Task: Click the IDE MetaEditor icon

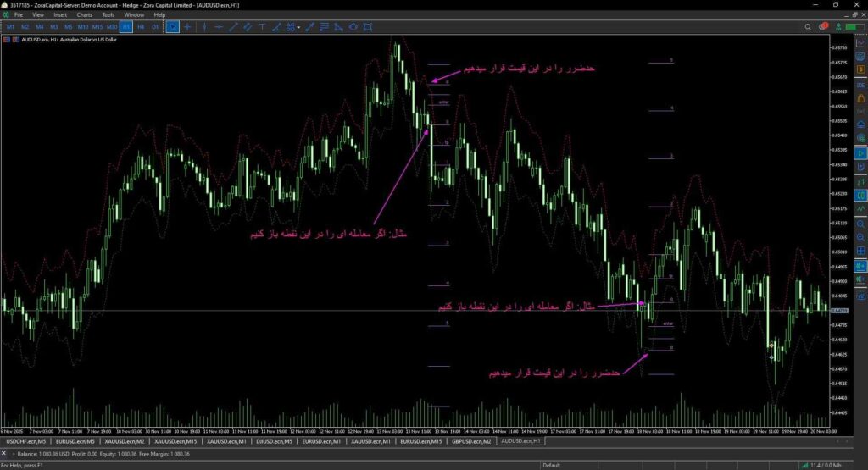Action: (x=860, y=85)
